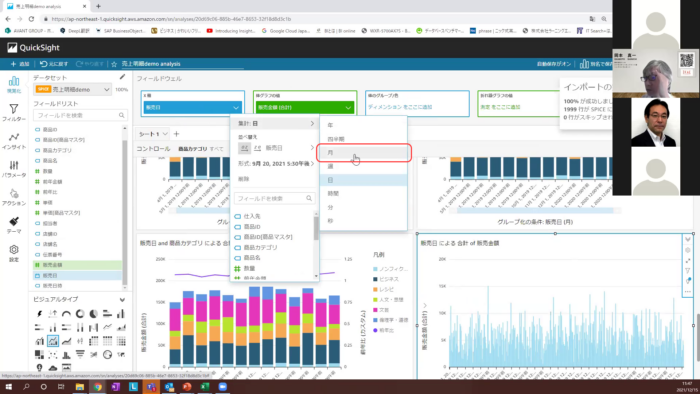Select the vertical bar chart visual type
Viewport: 700px width, 394px height.
click(x=121, y=314)
